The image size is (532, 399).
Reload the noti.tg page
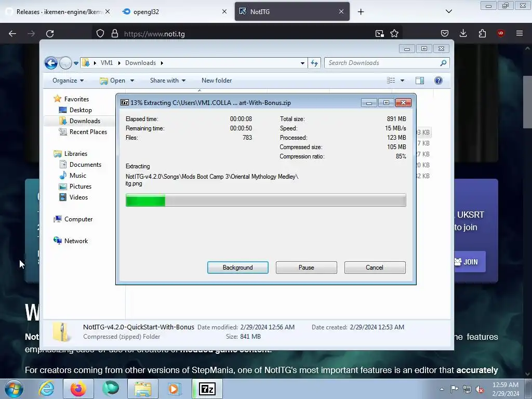[50, 34]
